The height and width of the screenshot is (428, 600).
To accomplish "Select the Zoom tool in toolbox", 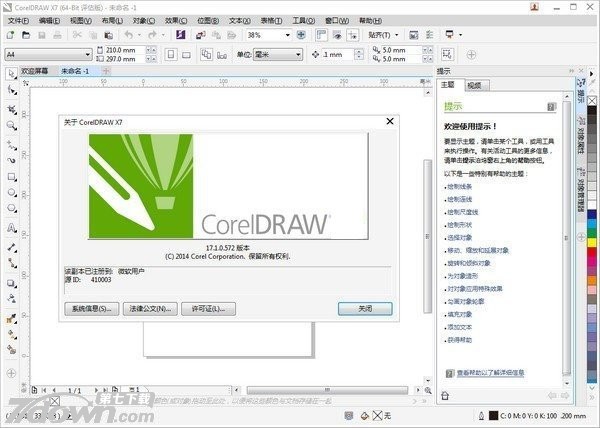I will [11, 126].
